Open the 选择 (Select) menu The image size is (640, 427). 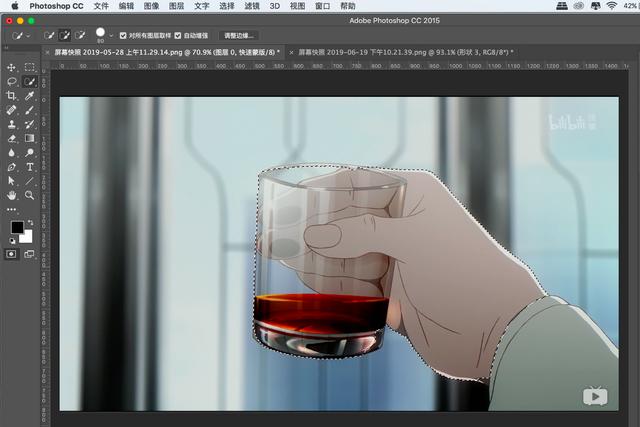[227, 6]
